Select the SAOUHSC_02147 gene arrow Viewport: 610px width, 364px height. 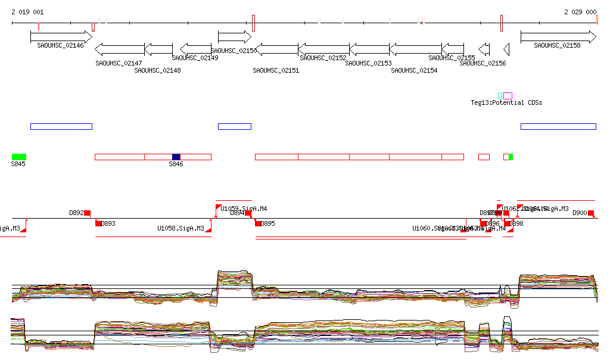pyautogui.click(x=120, y=49)
